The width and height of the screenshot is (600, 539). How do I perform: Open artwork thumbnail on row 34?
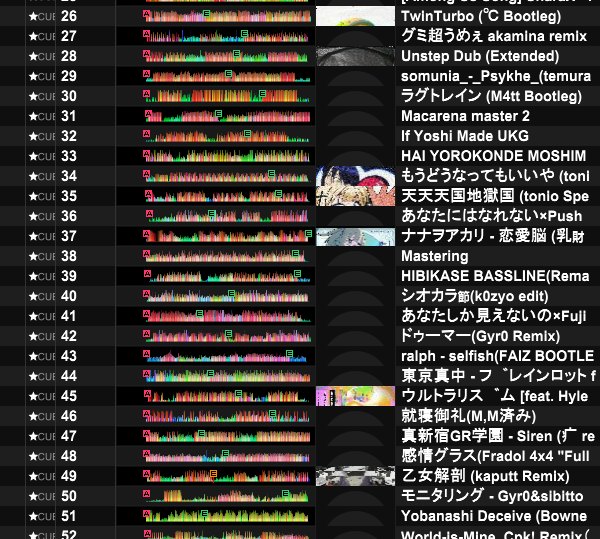pyautogui.click(x=355, y=176)
